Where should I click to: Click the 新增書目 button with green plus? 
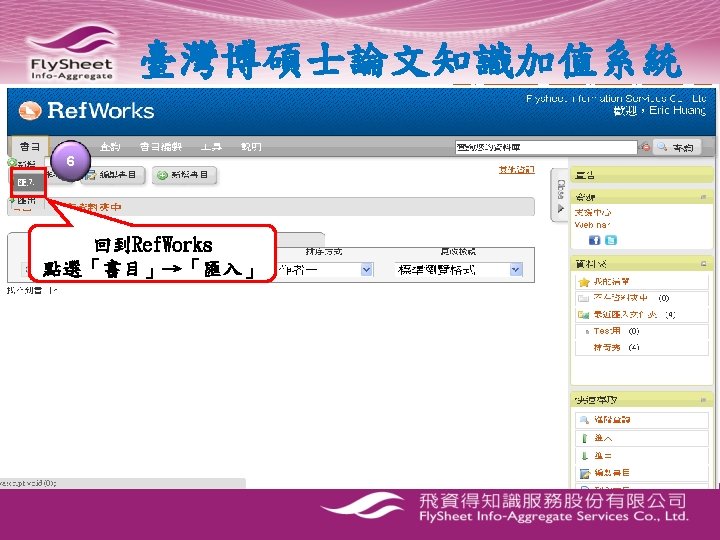tap(184, 175)
